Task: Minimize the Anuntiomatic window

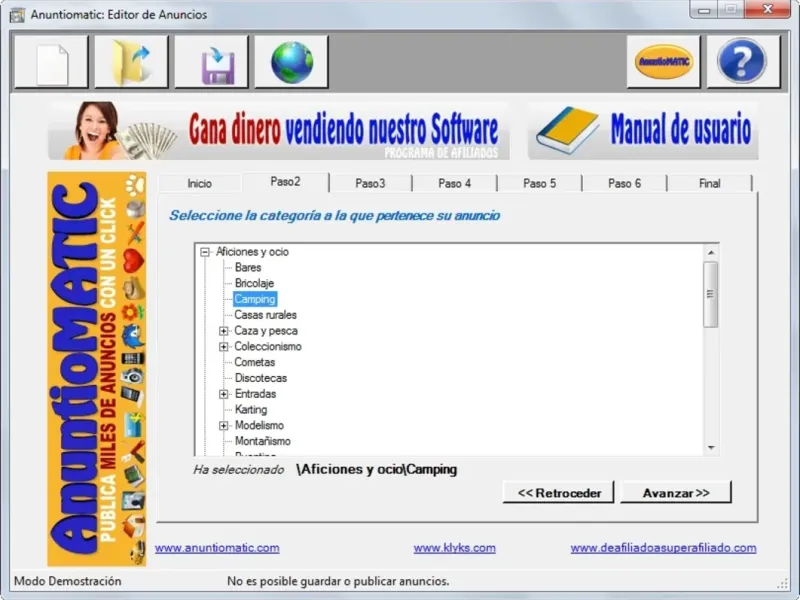Action: (704, 10)
